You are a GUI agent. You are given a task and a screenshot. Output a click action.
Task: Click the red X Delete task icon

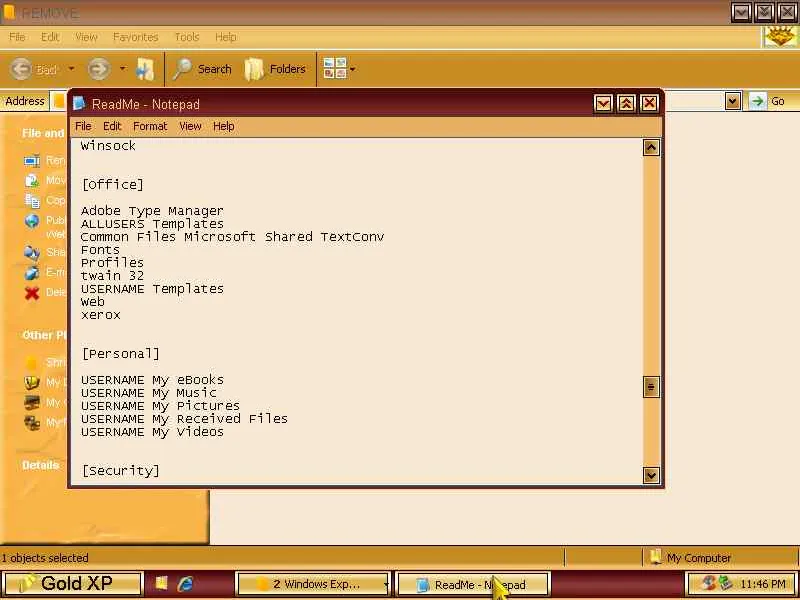tap(32, 293)
